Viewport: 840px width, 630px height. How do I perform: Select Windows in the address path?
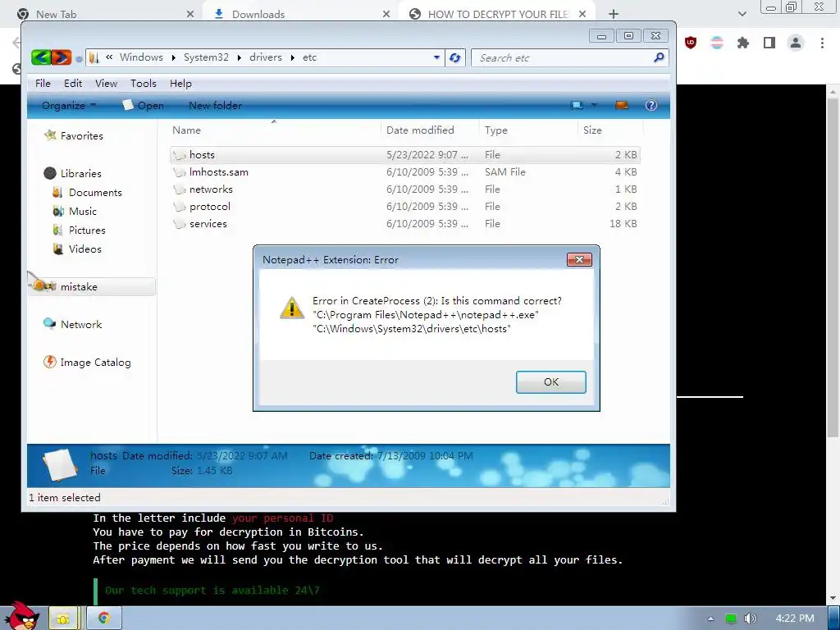(141, 57)
